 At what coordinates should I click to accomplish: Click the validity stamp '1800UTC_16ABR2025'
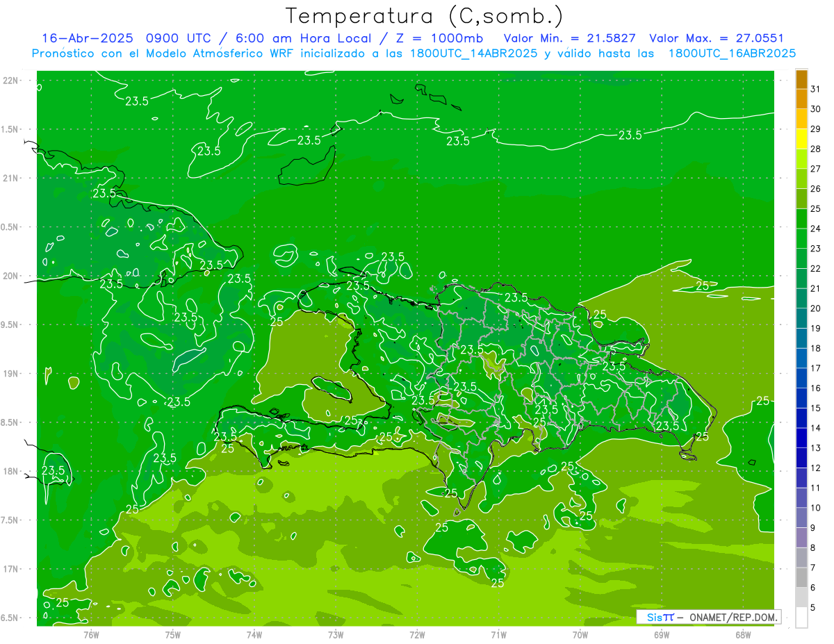pyautogui.click(x=732, y=53)
